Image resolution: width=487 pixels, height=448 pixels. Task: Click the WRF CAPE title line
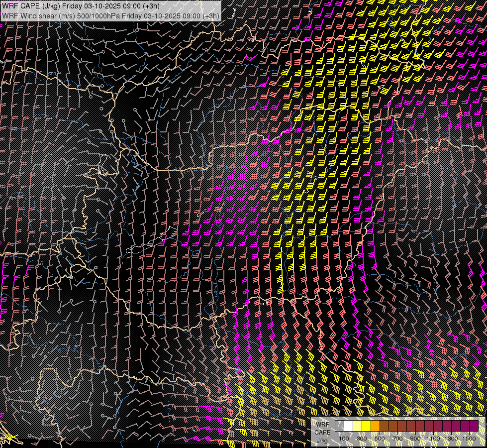point(81,6)
